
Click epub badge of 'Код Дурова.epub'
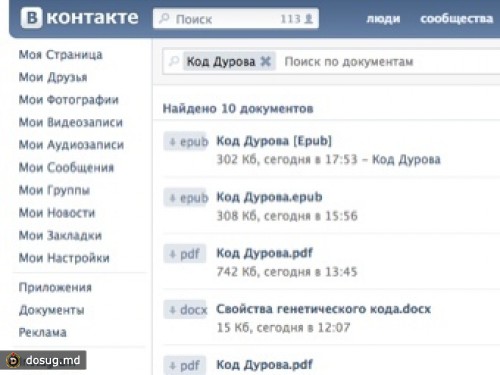tap(186, 198)
